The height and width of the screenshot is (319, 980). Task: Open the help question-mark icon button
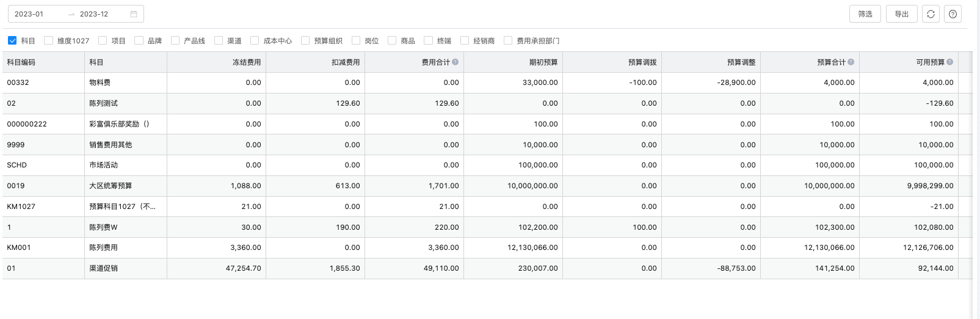pos(953,14)
